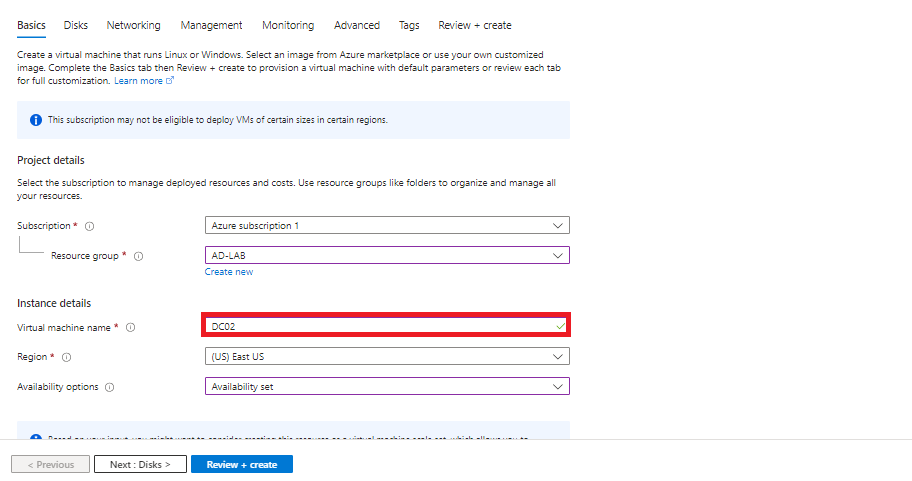Click the Instance details heading
The image size is (912, 481).
coord(54,303)
